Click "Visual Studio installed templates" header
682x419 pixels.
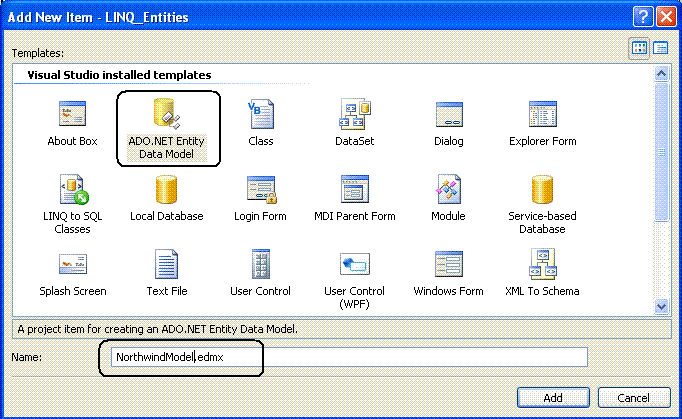[x=119, y=75]
